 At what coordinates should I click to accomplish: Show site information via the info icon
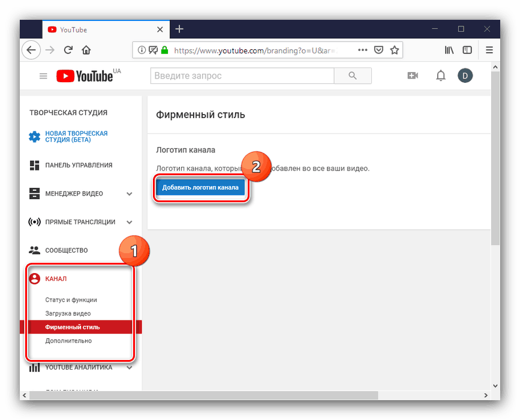click(x=142, y=50)
